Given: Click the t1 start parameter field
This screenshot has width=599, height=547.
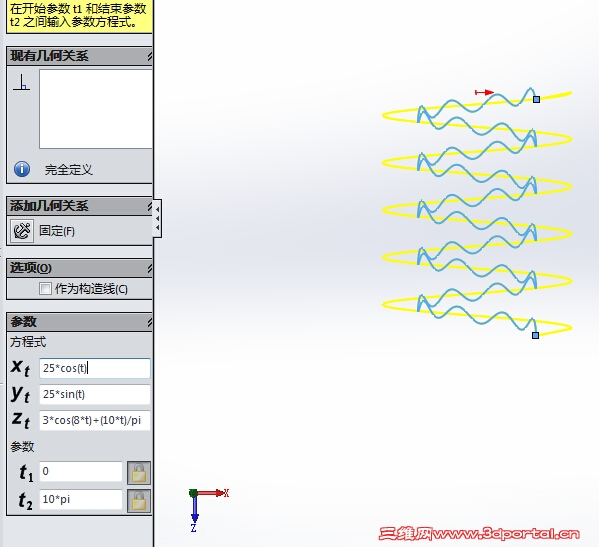Looking at the screenshot, I should (81, 471).
